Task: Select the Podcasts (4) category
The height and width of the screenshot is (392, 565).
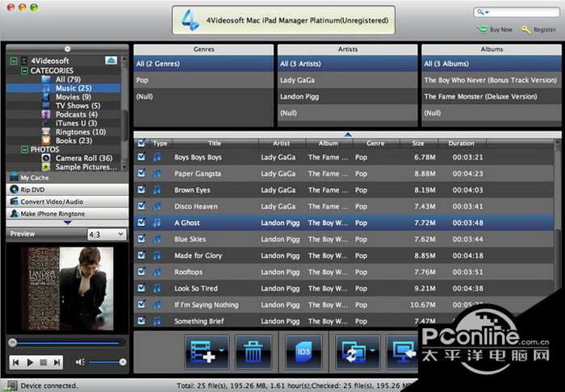Action: (x=75, y=115)
